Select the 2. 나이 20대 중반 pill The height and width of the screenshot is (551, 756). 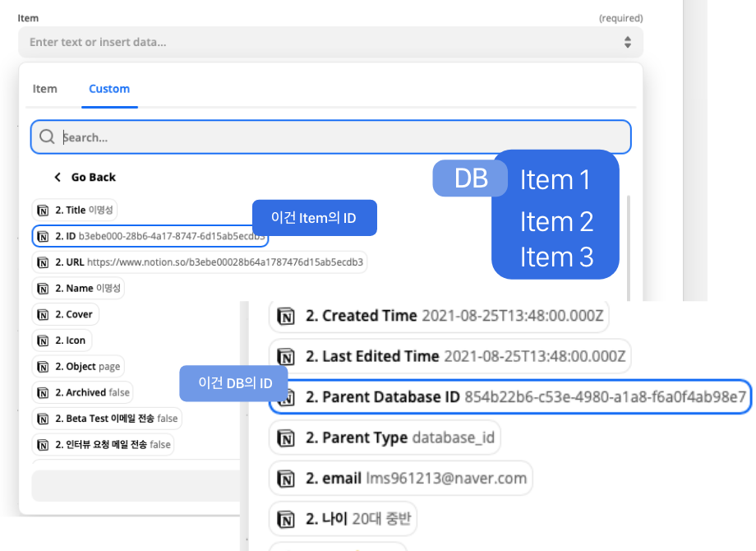click(x=343, y=519)
